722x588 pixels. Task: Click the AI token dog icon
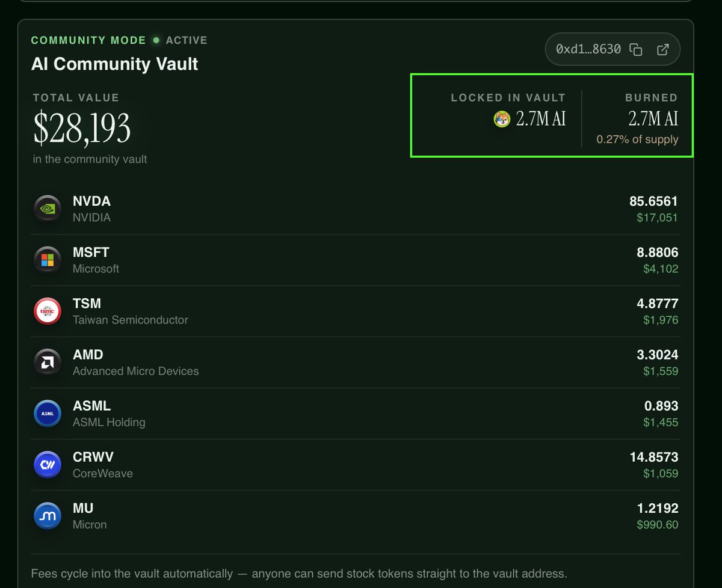pos(502,119)
